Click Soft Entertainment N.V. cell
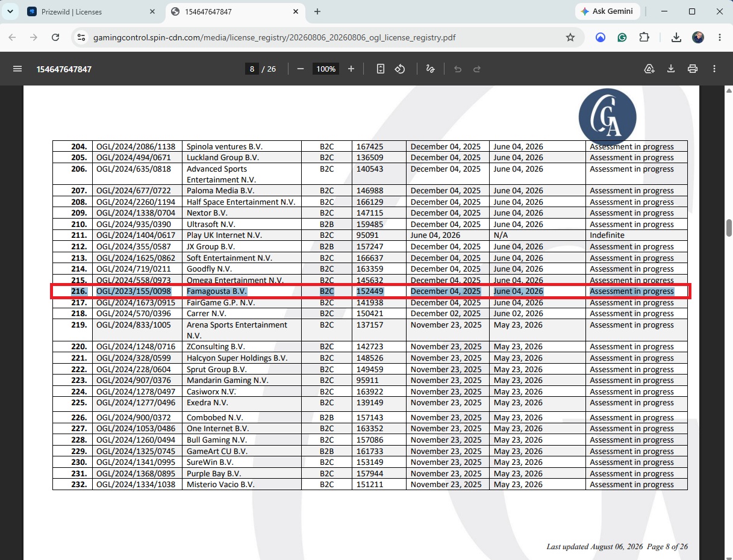This screenshot has width=733, height=560. click(x=242, y=258)
